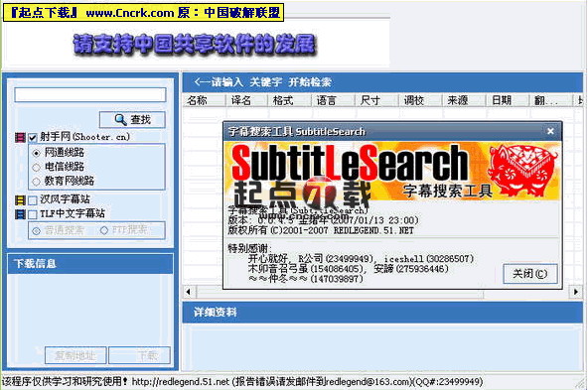The width and height of the screenshot is (588, 390).
Task: Click the 下载 button in download panel
Action: click(139, 355)
